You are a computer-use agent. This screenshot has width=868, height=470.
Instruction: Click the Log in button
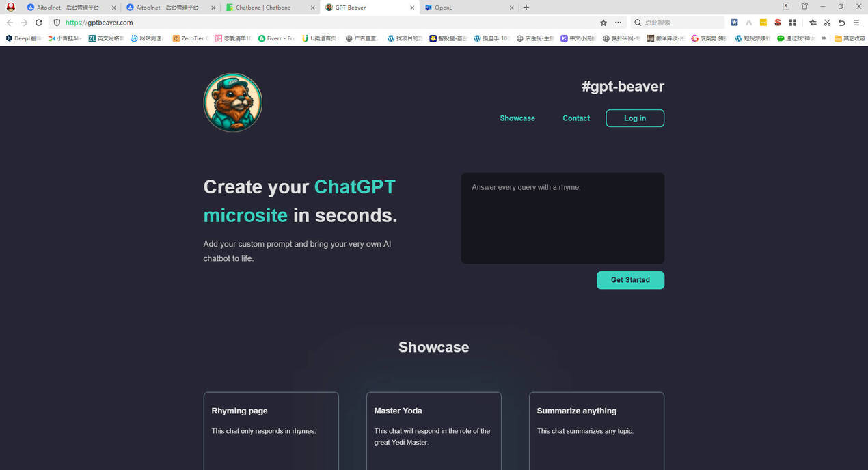pyautogui.click(x=634, y=118)
